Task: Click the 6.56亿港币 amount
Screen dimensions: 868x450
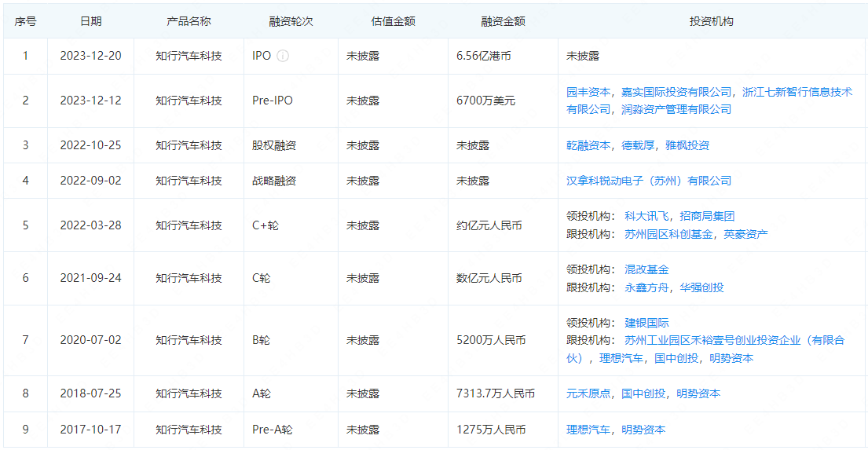Action: pos(484,56)
